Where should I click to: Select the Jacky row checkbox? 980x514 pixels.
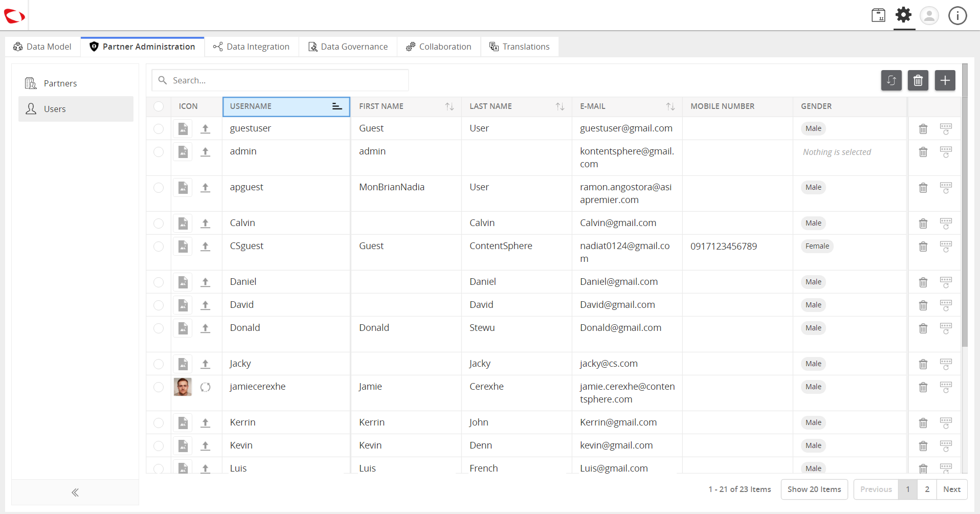tap(159, 364)
